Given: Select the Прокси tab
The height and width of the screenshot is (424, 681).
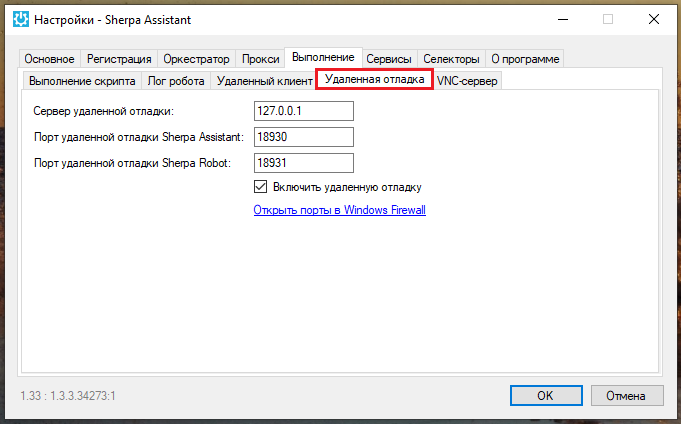Looking at the screenshot, I should pos(261,59).
